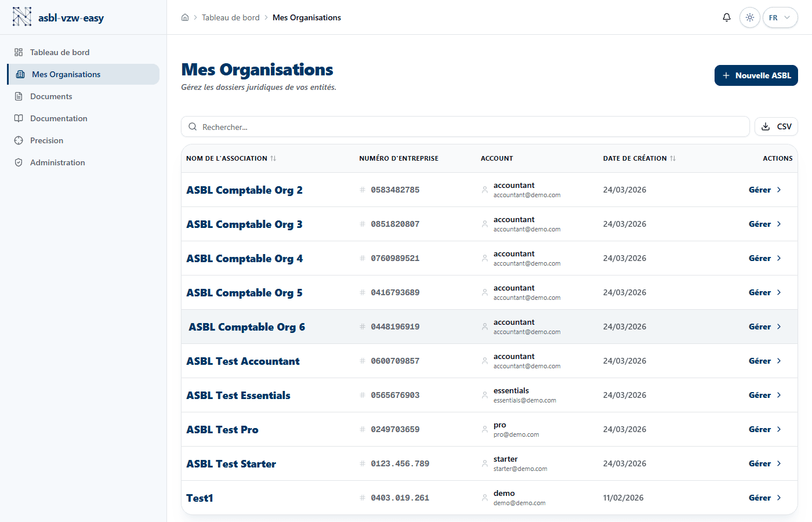Open notifications bell icon

[727, 17]
